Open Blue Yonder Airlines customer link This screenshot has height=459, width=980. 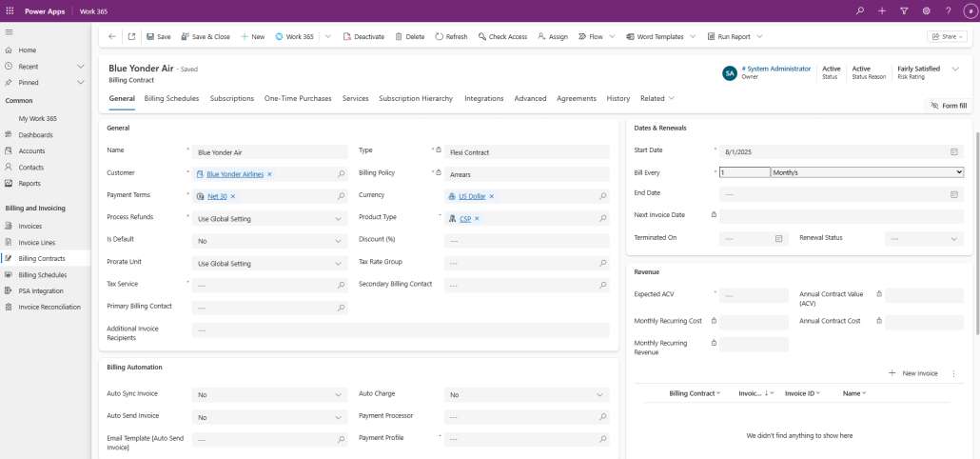coord(235,174)
